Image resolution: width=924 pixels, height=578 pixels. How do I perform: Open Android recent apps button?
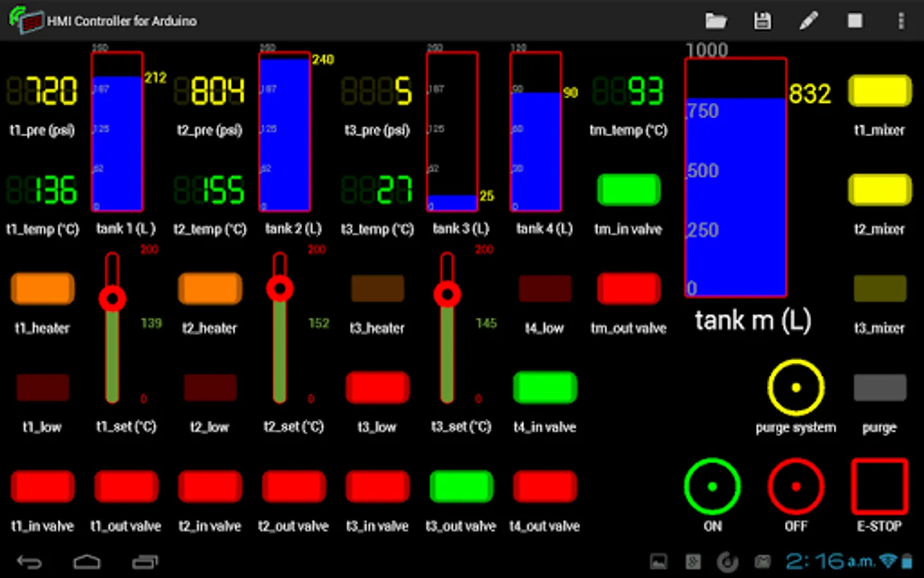pyautogui.click(x=145, y=563)
